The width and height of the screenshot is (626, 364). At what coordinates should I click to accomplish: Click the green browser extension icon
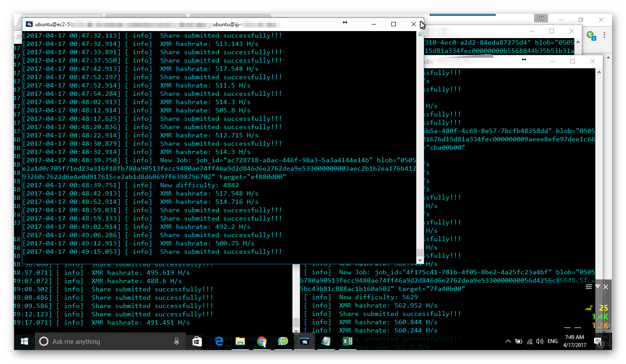591,35
